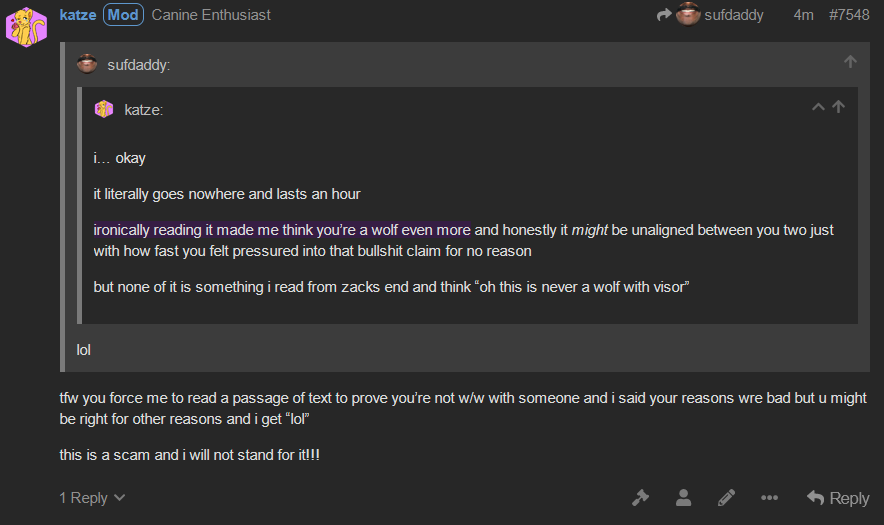Open the katze username profile link
The image size is (884, 525).
tap(78, 15)
